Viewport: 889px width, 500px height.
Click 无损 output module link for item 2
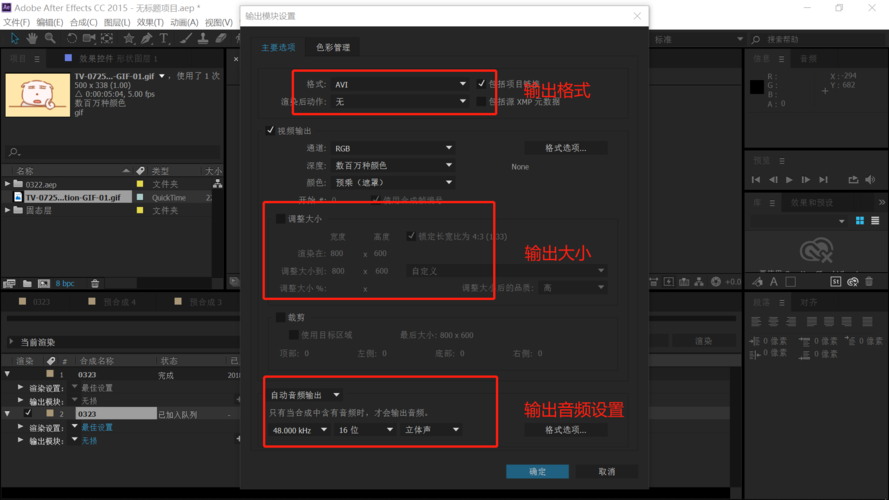[x=89, y=440]
